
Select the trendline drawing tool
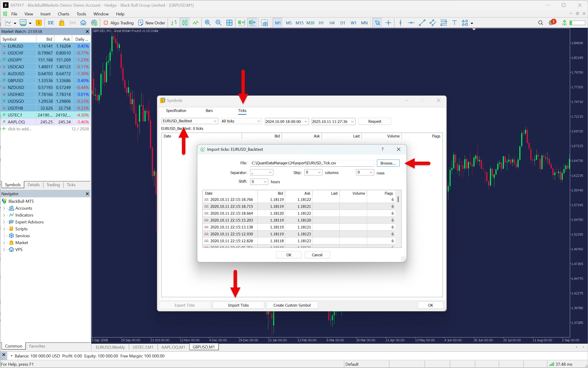tap(422, 23)
